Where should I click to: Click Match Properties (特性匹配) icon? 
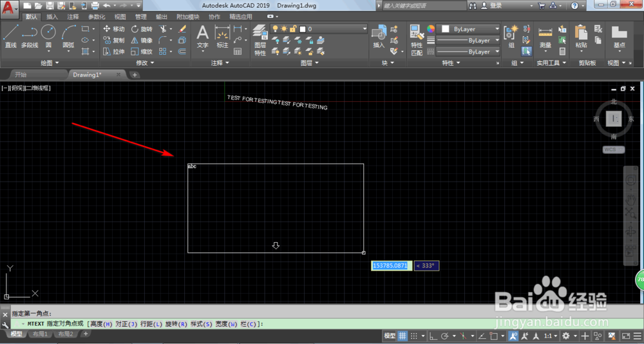(417, 40)
